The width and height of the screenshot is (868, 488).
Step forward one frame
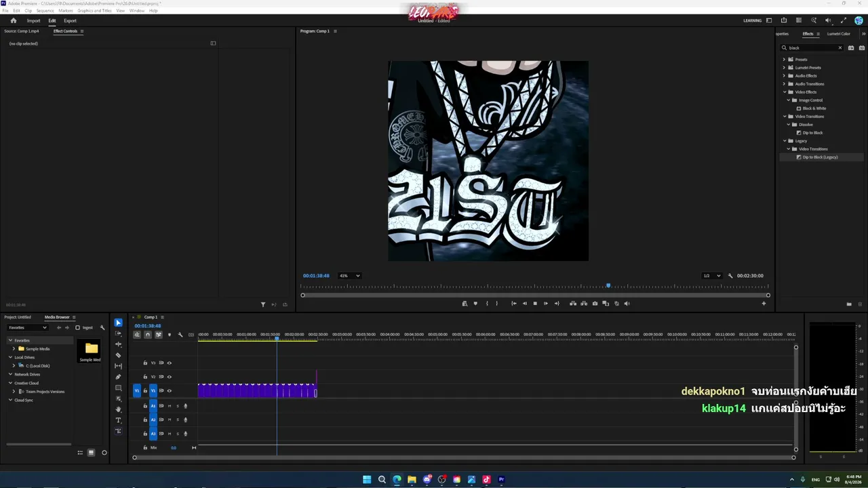[546, 304]
